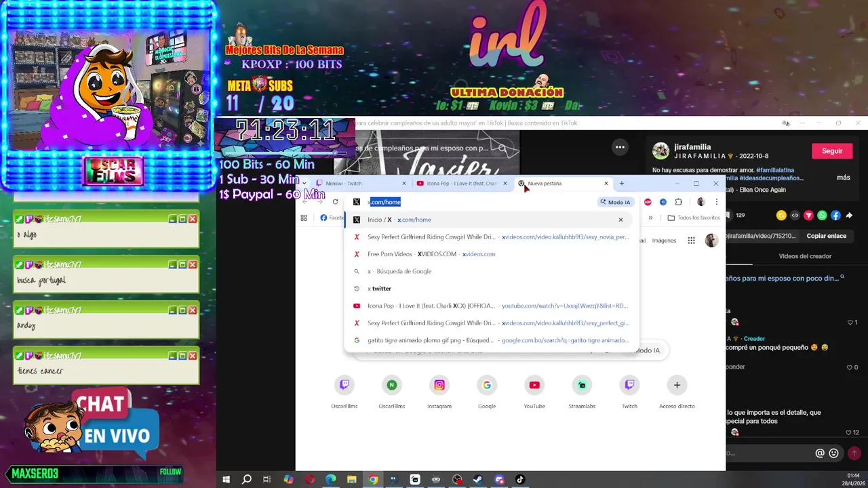Viewport: 868px width, 488px height.
Task: Select the Nueva pestaña tab
Action: (563, 183)
